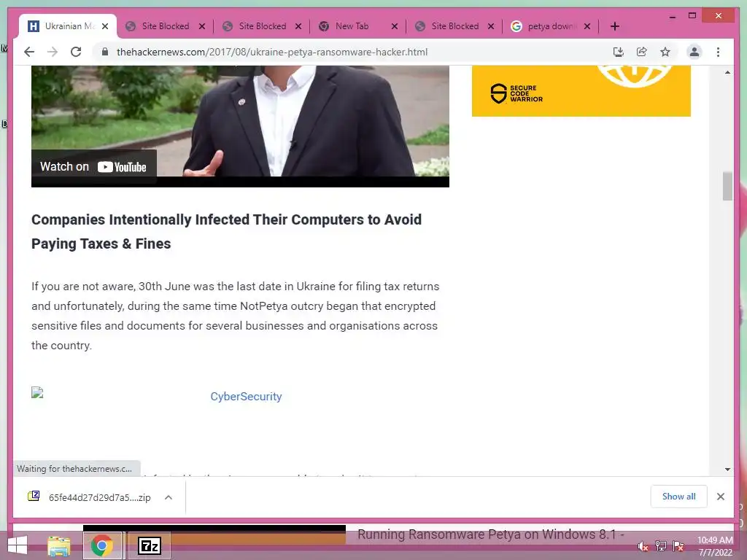Maximize the Chrome window
This screenshot has height=560, width=747.
pyautogui.click(x=692, y=16)
